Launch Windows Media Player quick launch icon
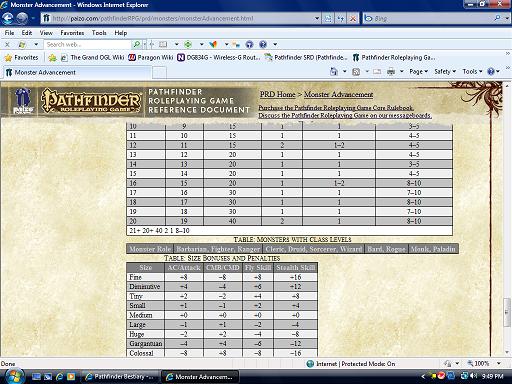The height and width of the screenshot is (384, 512). [x=71, y=377]
